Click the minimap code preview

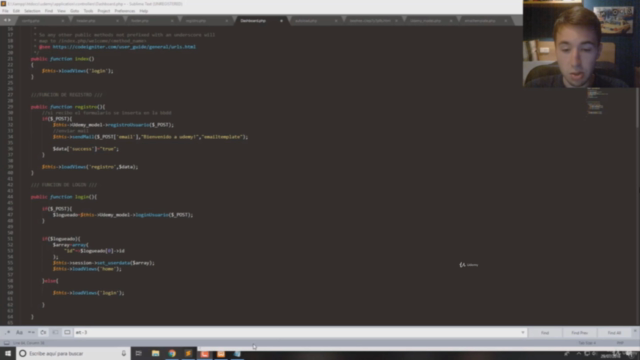pos(596,101)
